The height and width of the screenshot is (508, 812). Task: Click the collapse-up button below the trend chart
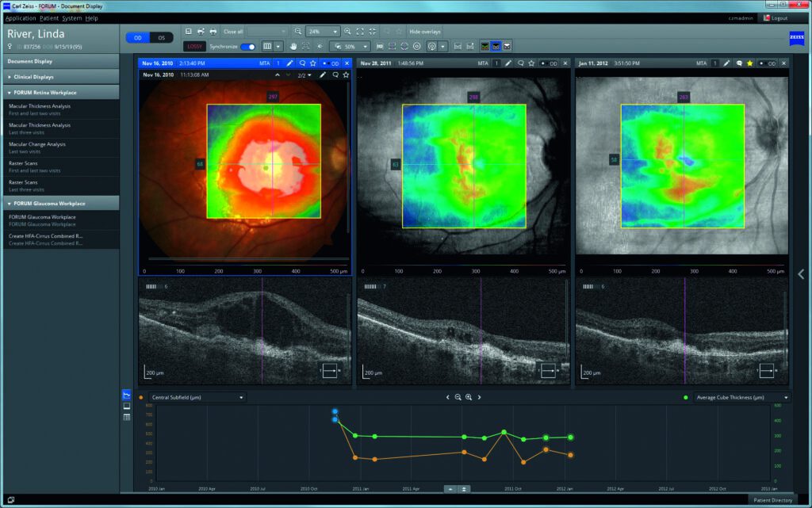click(x=450, y=489)
